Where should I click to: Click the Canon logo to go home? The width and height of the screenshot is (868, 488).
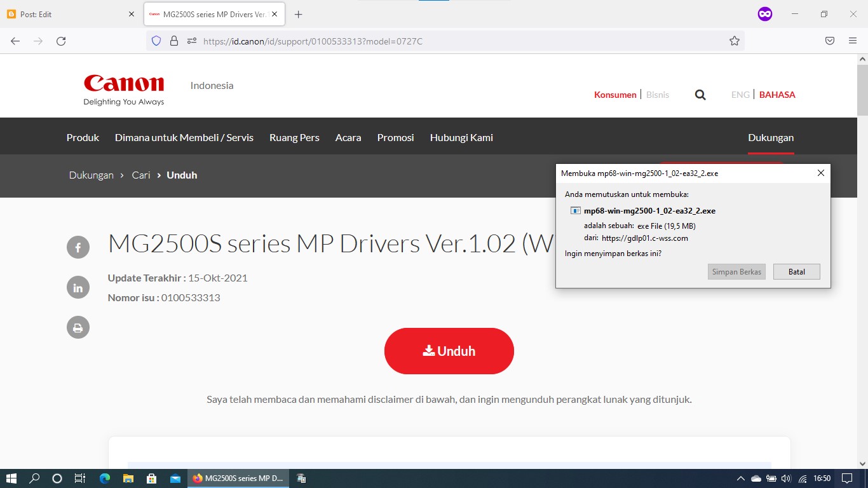tap(123, 86)
